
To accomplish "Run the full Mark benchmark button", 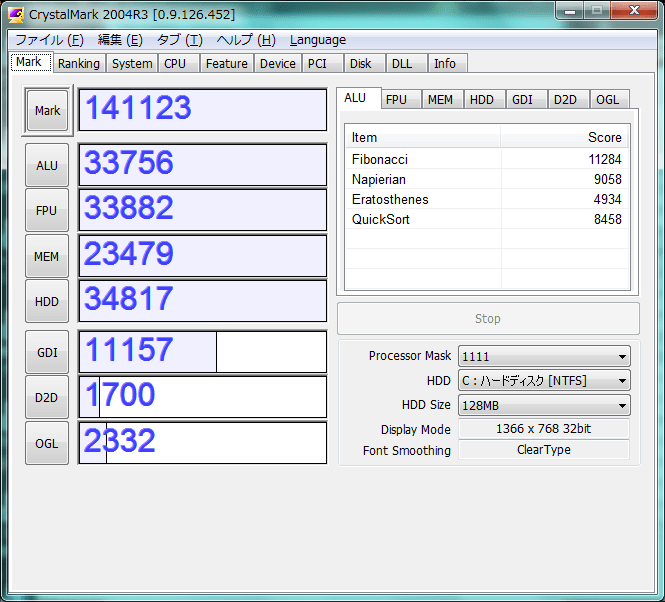I will 48,110.
